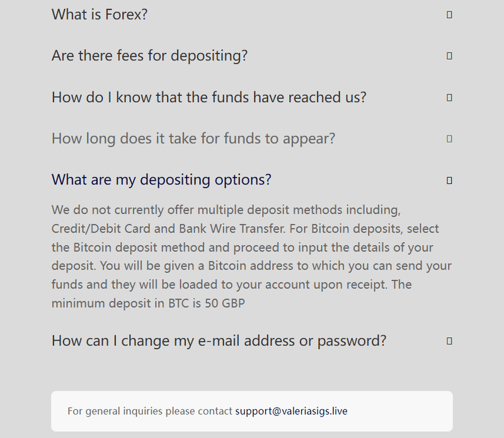Email support@valeriasigs.live link
The height and width of the screenshot is (438, 504).
click(x=291, y=411)
